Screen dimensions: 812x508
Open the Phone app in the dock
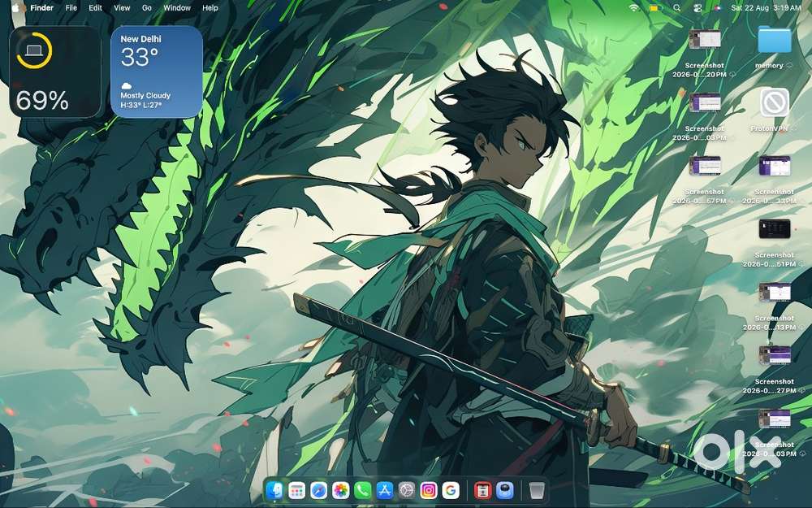click(362, 490)
